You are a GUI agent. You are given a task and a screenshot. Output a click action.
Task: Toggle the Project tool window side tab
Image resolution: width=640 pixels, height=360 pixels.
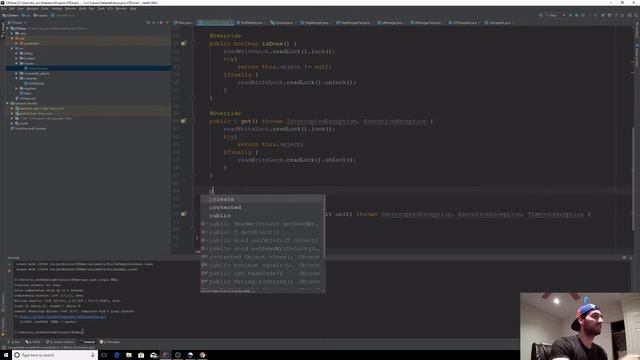point(2,29)
